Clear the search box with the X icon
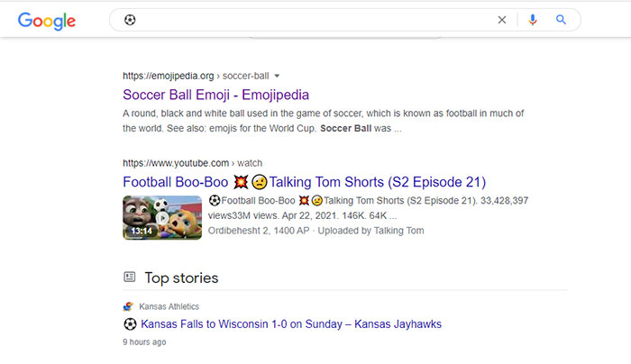 502,20
